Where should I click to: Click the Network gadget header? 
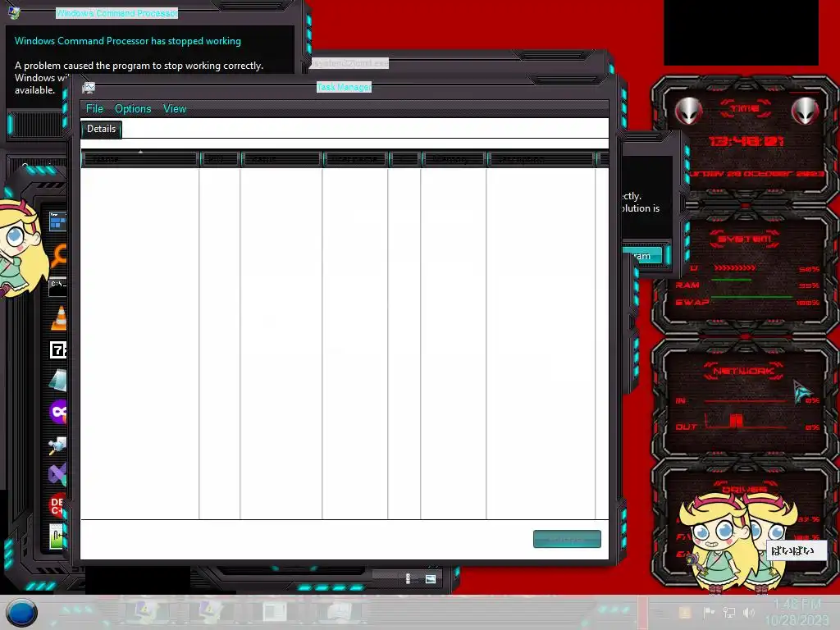pos(743,371)
